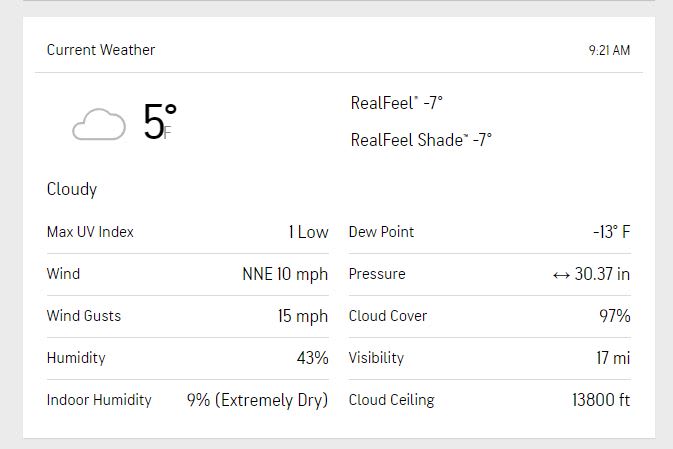The height and width of the screenshot is (449, 673).
Task: Click the NNE 10 mph wind value
Action: click(285, 274)
